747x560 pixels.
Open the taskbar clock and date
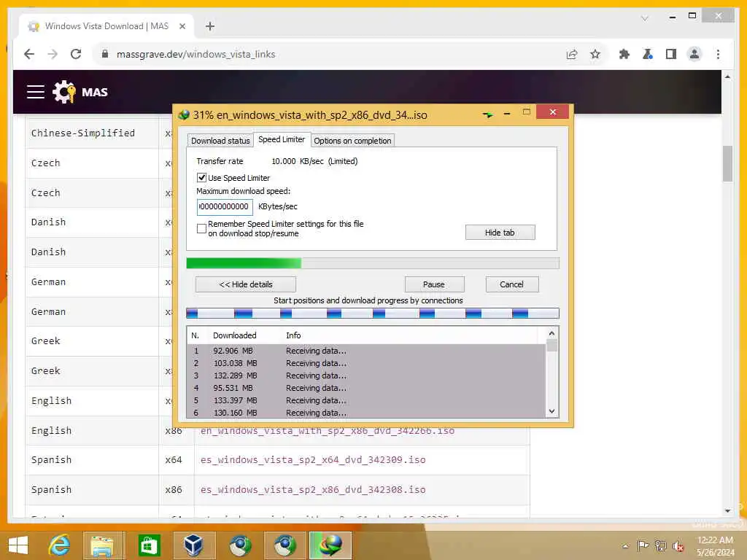pyautogui.click(x=715, y=545)
